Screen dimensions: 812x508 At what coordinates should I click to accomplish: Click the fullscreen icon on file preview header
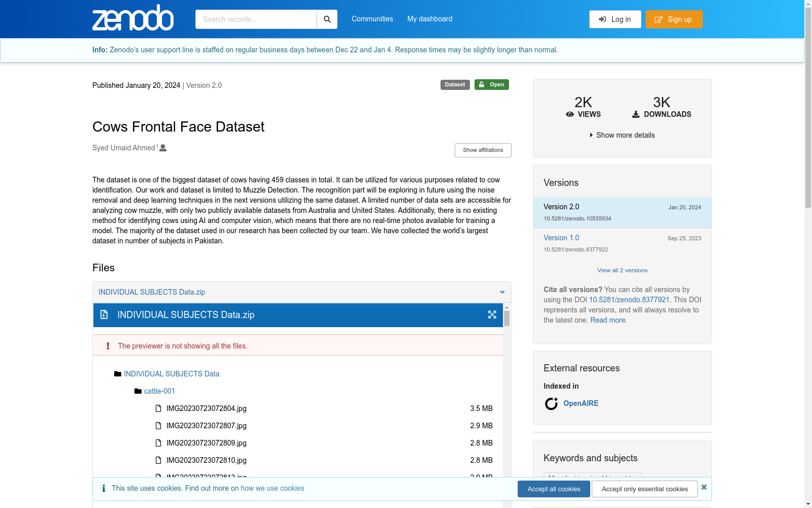492,315
